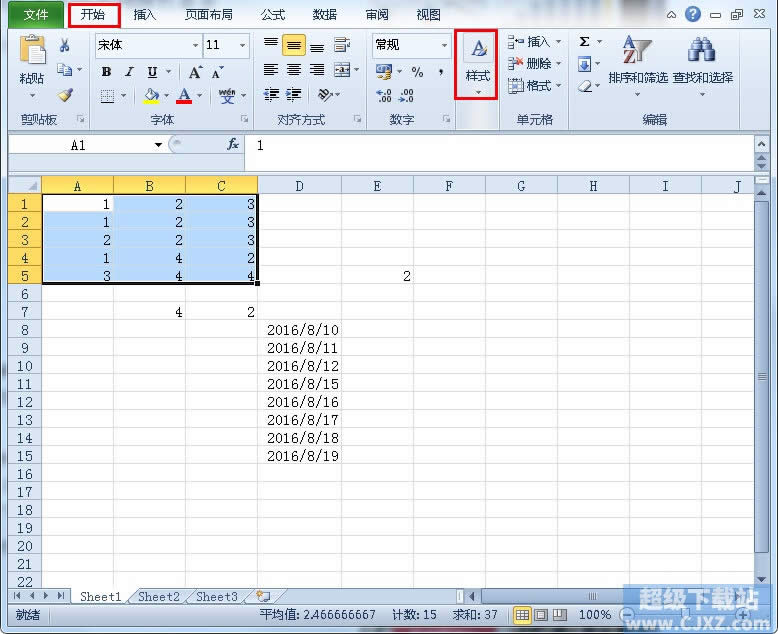This screenshot has width=778, height=634.
Task: Expand the 插入 cells dropdown
Action: pos(558,42)
